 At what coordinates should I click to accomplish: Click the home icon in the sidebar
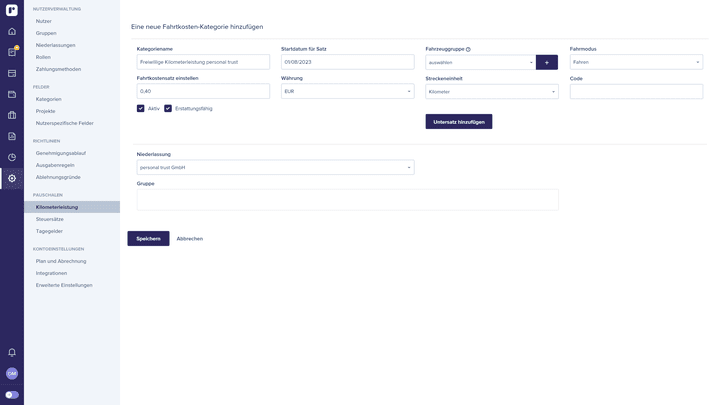pos(12,31)
